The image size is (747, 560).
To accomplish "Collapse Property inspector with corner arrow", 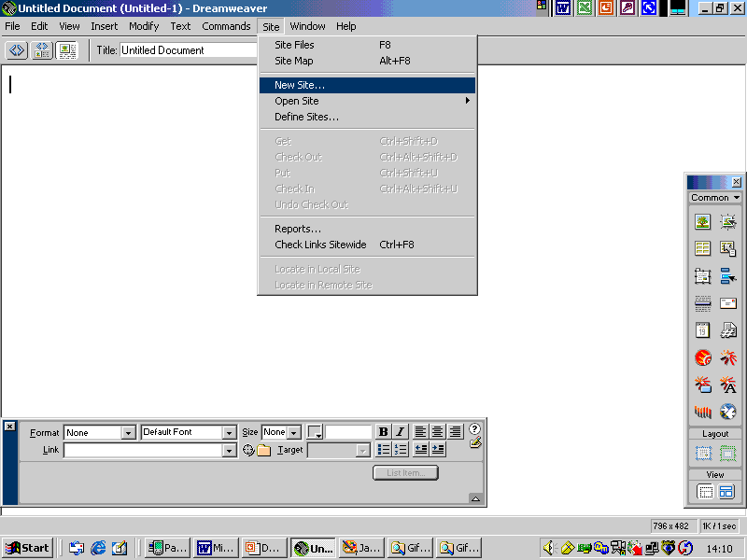I will click(x=475, y=498).
